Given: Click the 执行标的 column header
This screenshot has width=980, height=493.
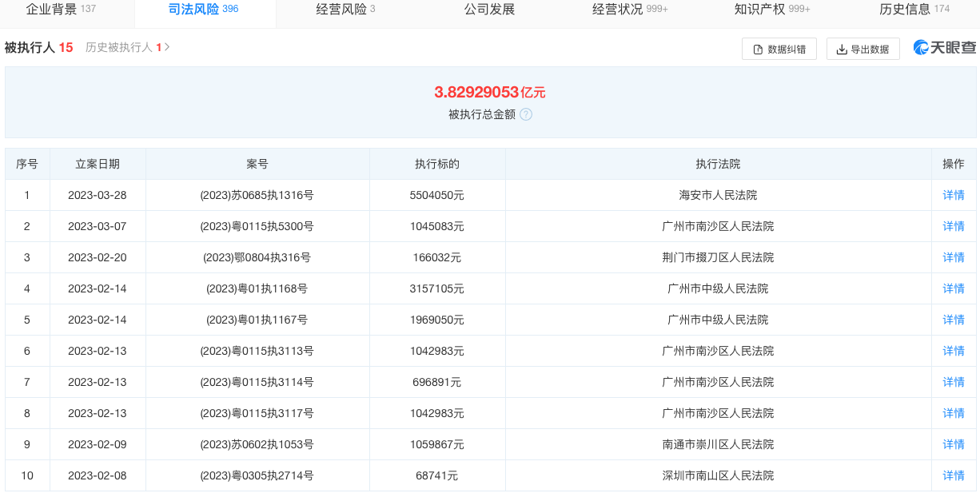Looking at the screenshot, I should (x=436, y=164).
